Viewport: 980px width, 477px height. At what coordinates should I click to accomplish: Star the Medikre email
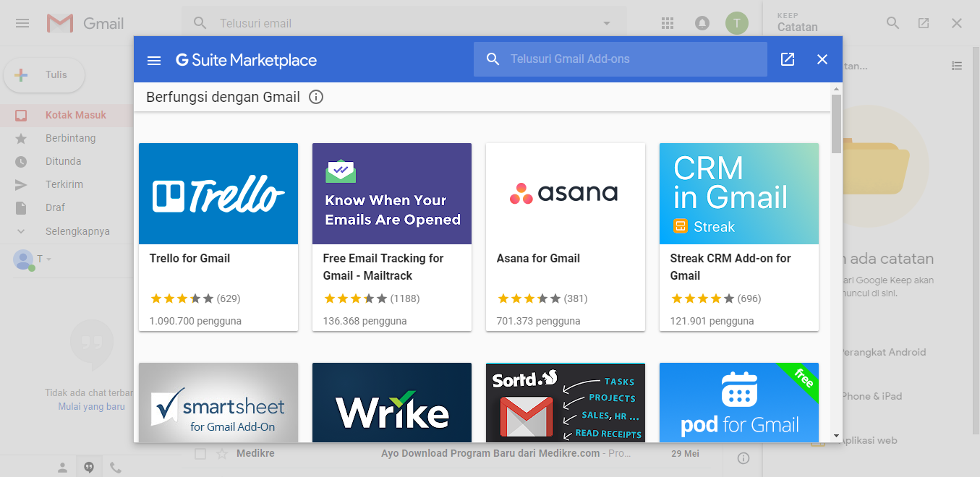[x=222, y=454]
